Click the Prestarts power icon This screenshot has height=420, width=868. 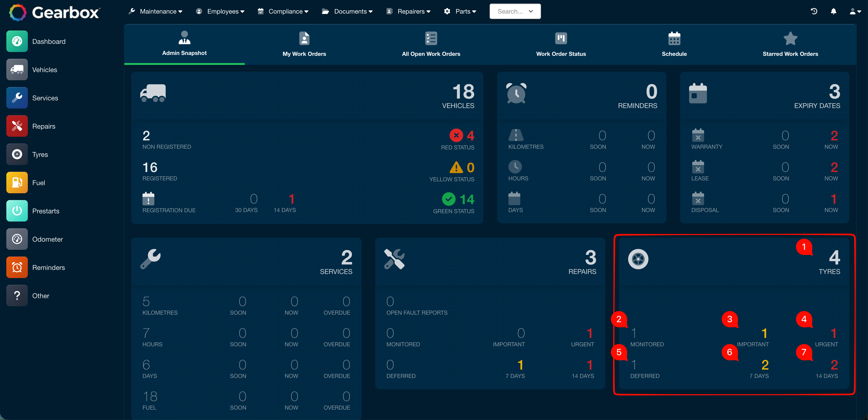point(17,211)
